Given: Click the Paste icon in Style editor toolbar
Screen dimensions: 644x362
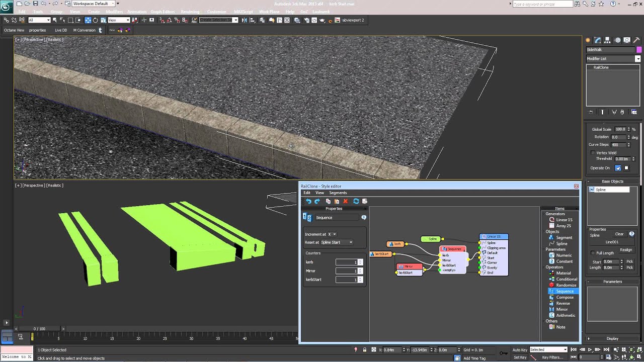Looking at the screenshot, I should click(337, 201).
